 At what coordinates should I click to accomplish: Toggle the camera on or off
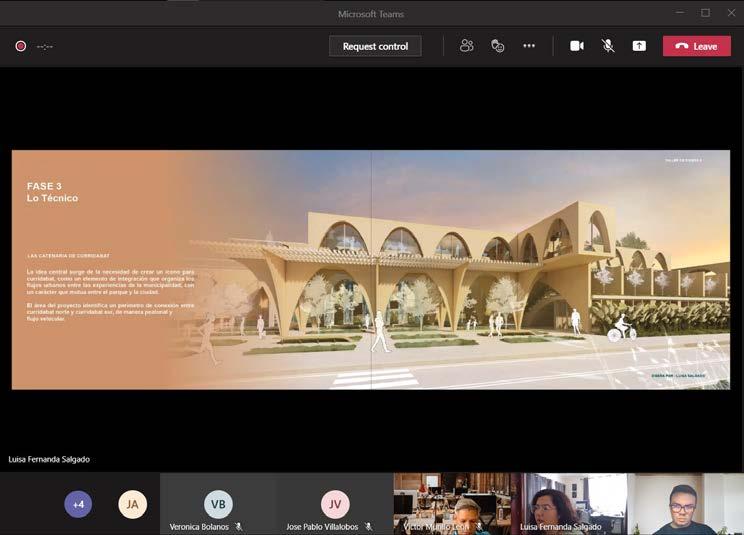click(577, 46)
